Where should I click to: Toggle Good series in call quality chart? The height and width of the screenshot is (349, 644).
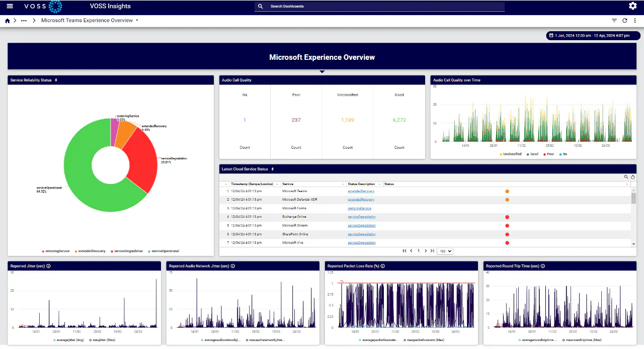click(x=532, y=154)
